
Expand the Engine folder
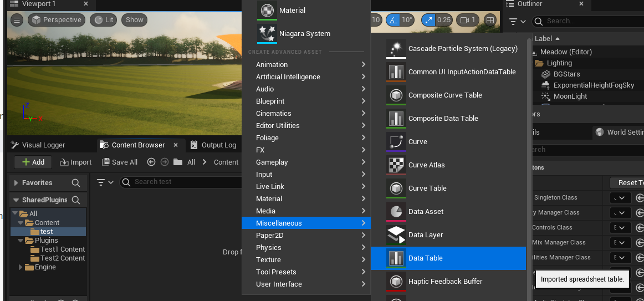point(21,267)
